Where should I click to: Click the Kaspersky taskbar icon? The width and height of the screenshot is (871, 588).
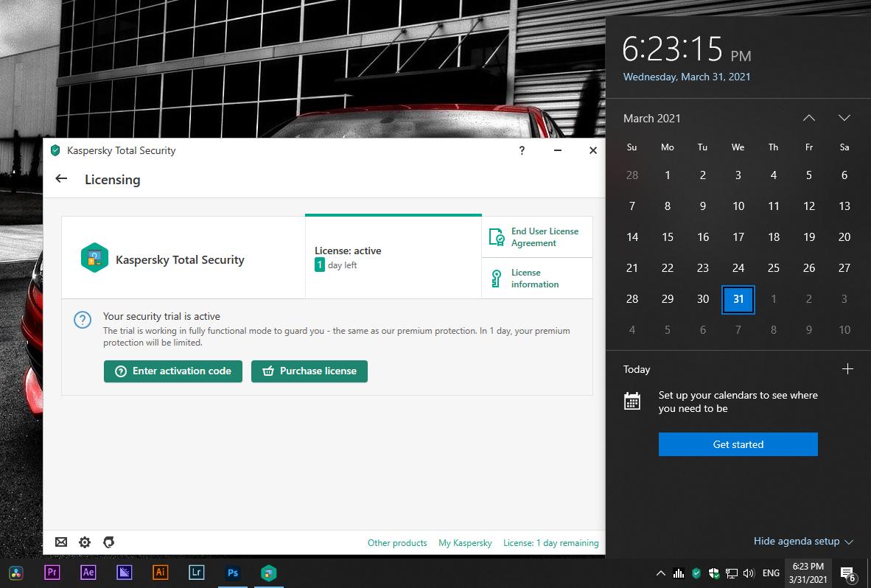pos(269,573)
